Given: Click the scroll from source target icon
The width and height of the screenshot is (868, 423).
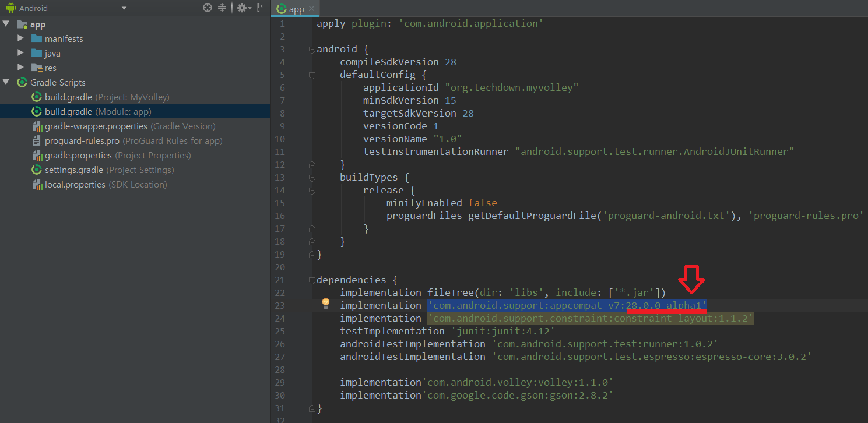Looking at the screenshot, I should [207, 8].
